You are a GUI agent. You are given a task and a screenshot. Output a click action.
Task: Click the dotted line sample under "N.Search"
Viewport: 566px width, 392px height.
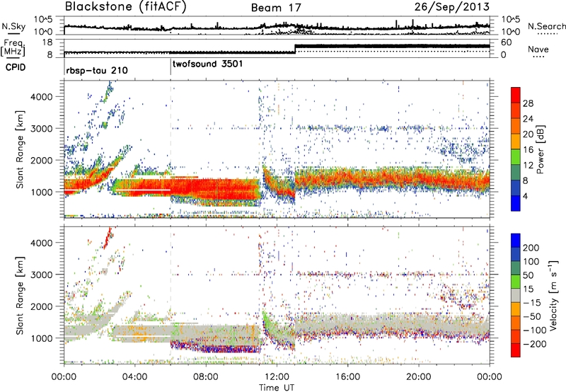pos(548,34)
